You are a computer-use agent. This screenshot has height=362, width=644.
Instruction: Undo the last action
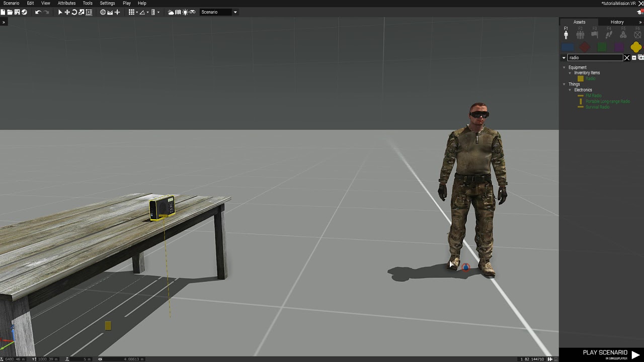(38, 12)
